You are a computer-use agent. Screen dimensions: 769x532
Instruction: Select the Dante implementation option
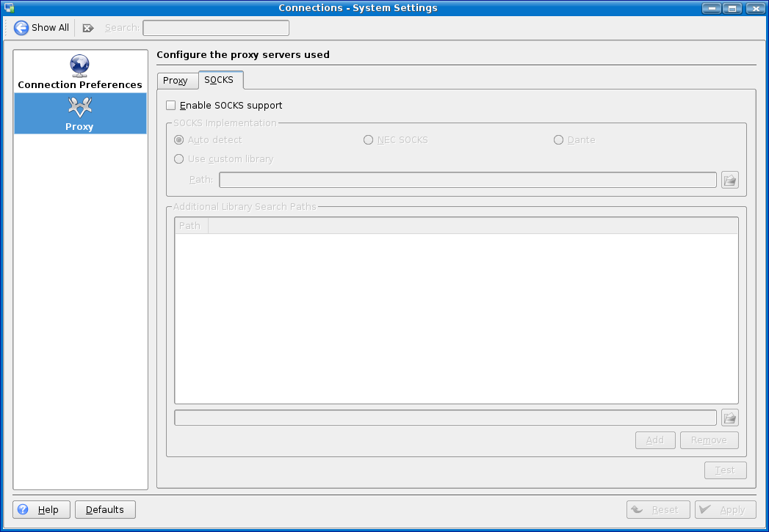[558, 140]
